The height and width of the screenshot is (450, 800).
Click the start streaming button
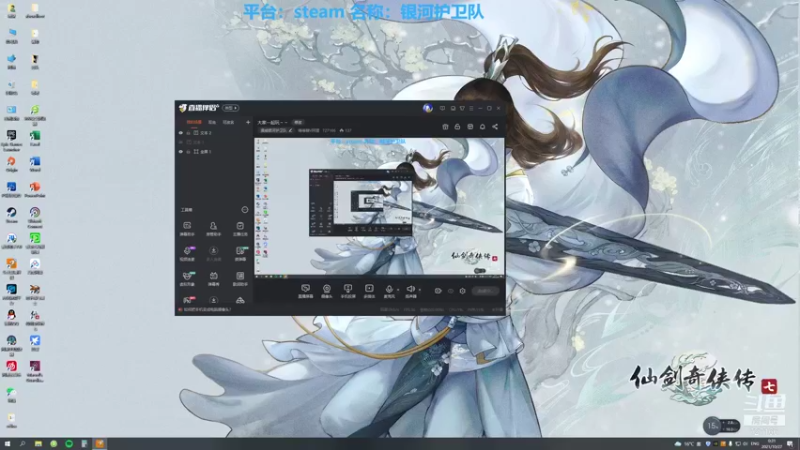click(485, 291)
